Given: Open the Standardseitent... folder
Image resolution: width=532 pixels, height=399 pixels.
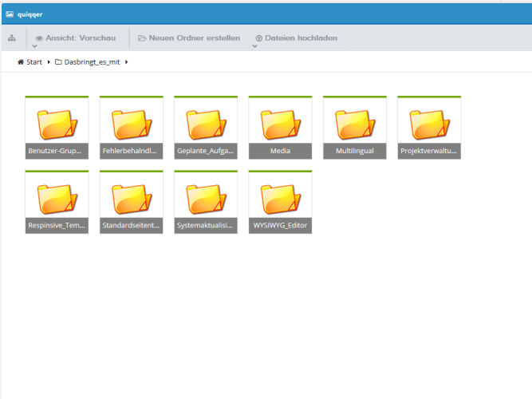Looking at the screenshot, I should coord(131,203).
